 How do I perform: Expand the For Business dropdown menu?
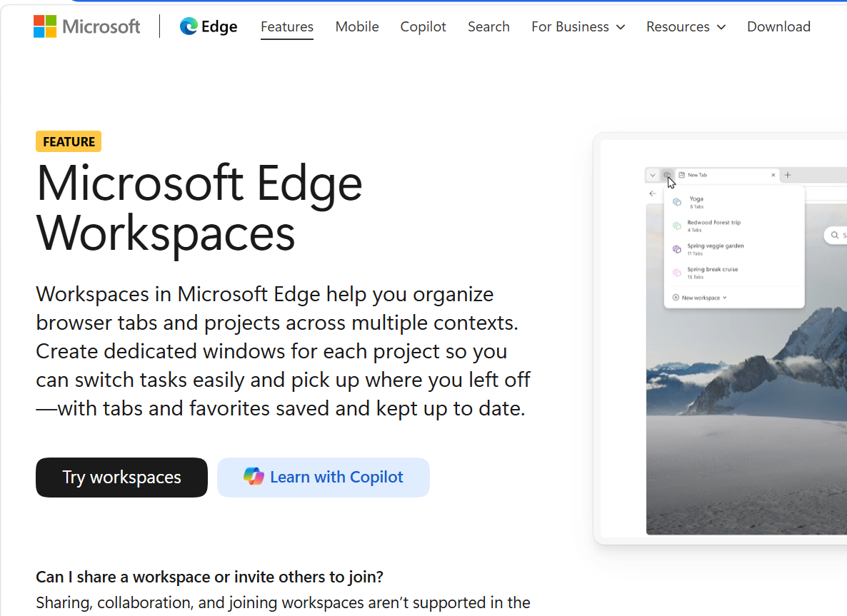[578, 26]
